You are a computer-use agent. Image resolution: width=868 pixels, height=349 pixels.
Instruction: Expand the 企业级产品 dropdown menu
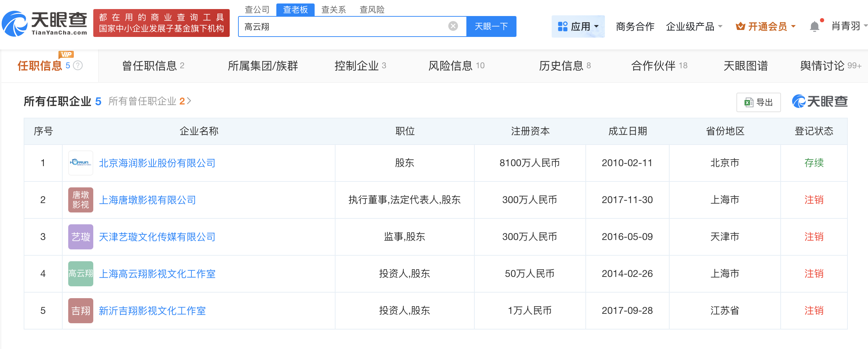[x=694, y=26]
